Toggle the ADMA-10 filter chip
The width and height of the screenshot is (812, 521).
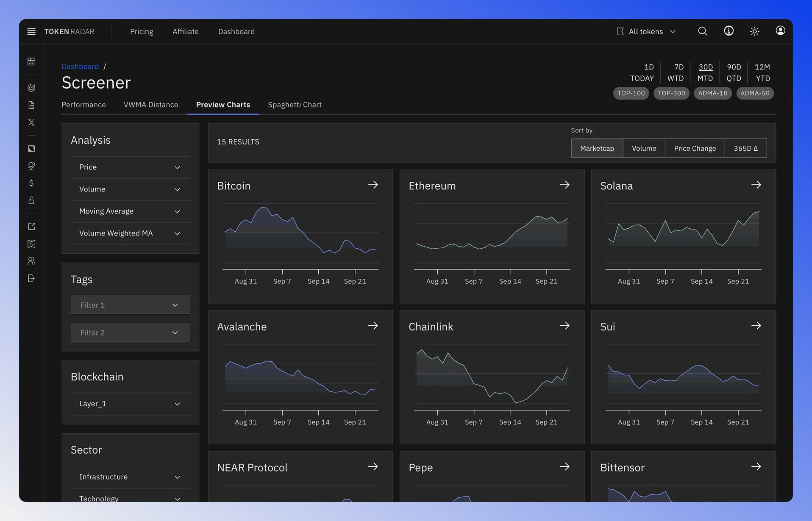tap(713, 93)
